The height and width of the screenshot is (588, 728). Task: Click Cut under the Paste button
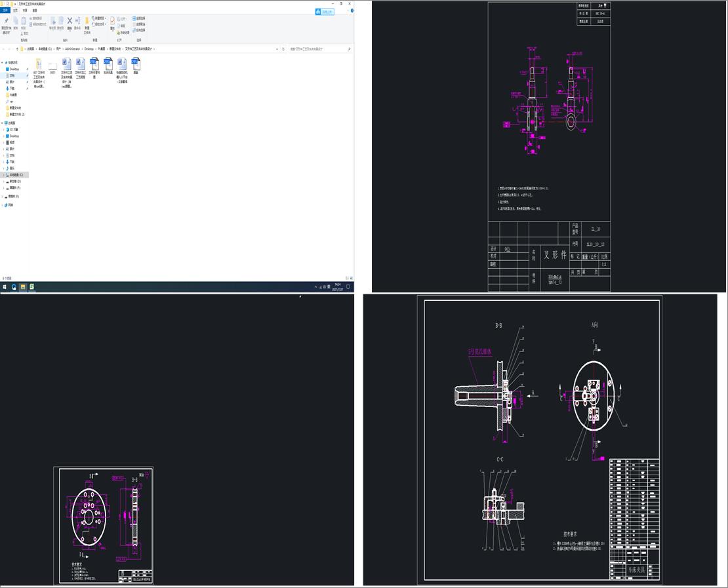click(25, 33)
